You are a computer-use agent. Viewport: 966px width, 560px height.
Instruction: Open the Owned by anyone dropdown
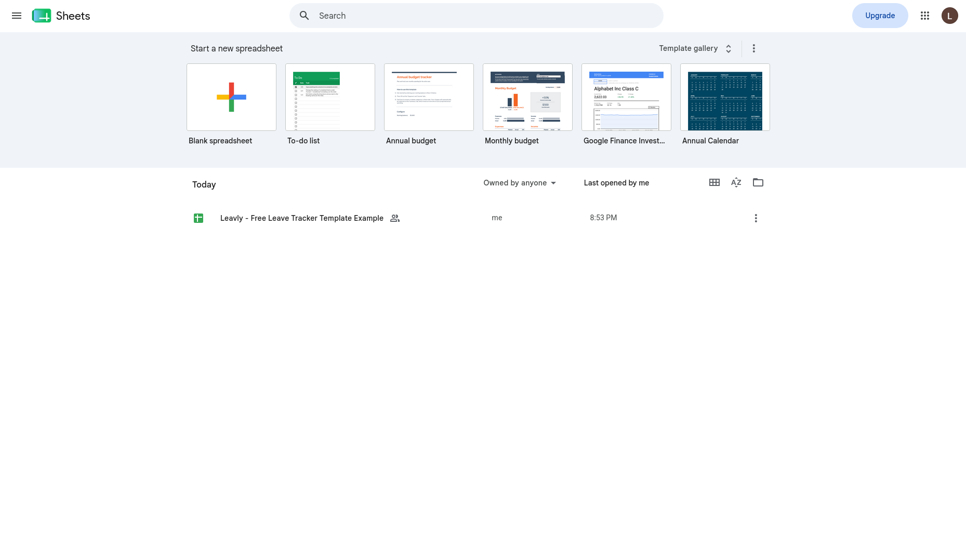tap(520, 183)
